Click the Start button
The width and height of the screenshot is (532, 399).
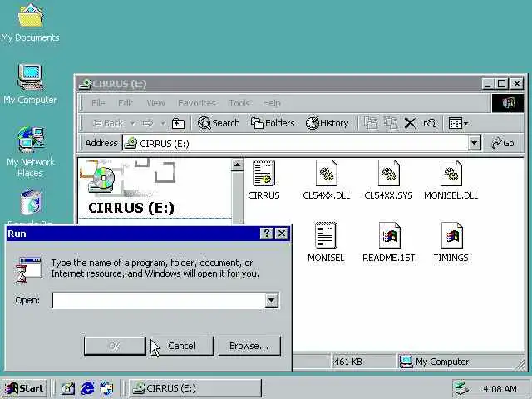(x=24, y=388)
